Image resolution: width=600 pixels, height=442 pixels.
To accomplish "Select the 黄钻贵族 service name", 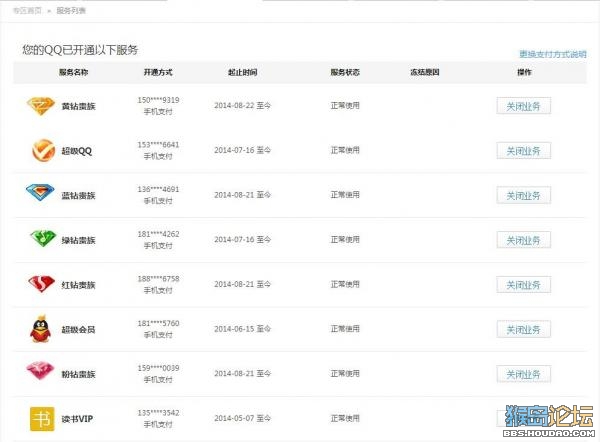I will 78,106.
